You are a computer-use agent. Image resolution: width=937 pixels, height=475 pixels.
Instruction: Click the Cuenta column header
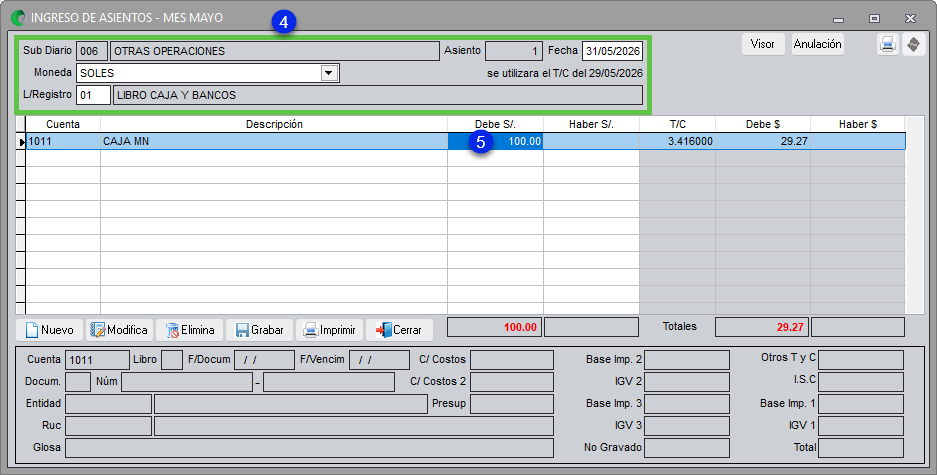coord(63,124)
